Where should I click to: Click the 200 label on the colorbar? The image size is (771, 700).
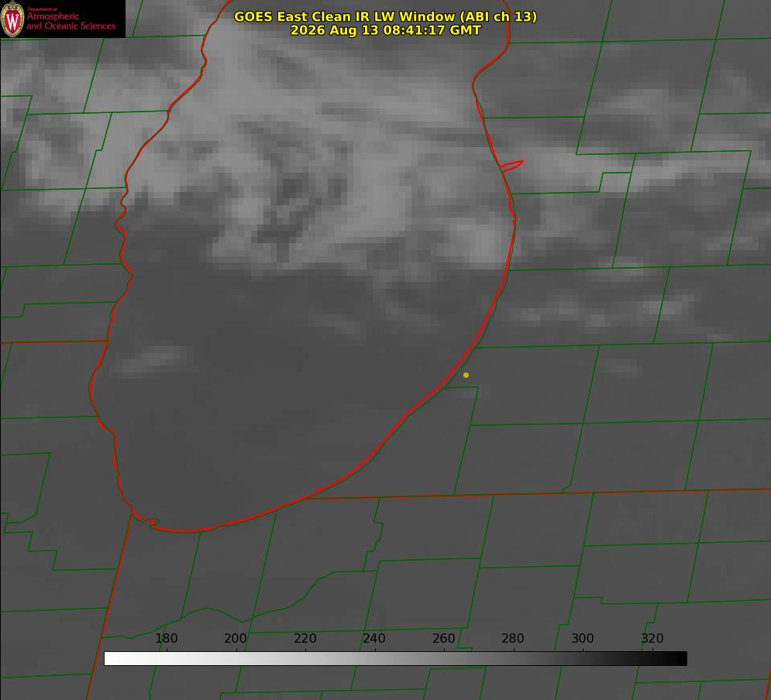pos(236,638)
